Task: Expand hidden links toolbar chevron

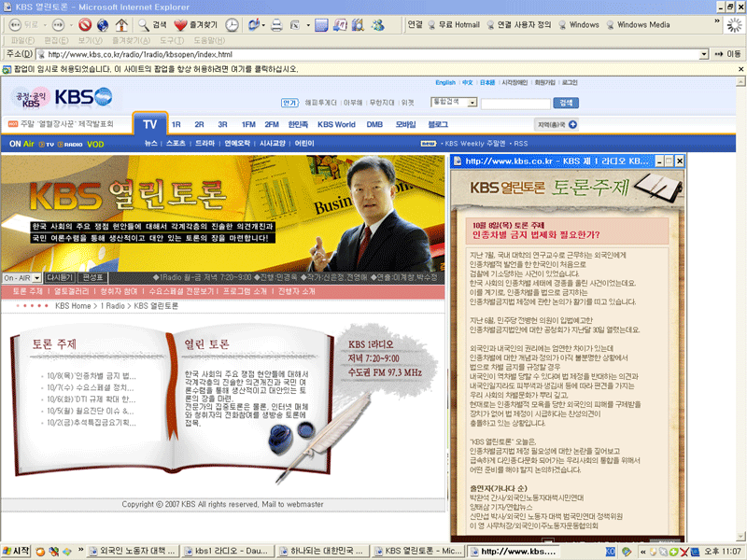Action: click(x=717, y=21)
